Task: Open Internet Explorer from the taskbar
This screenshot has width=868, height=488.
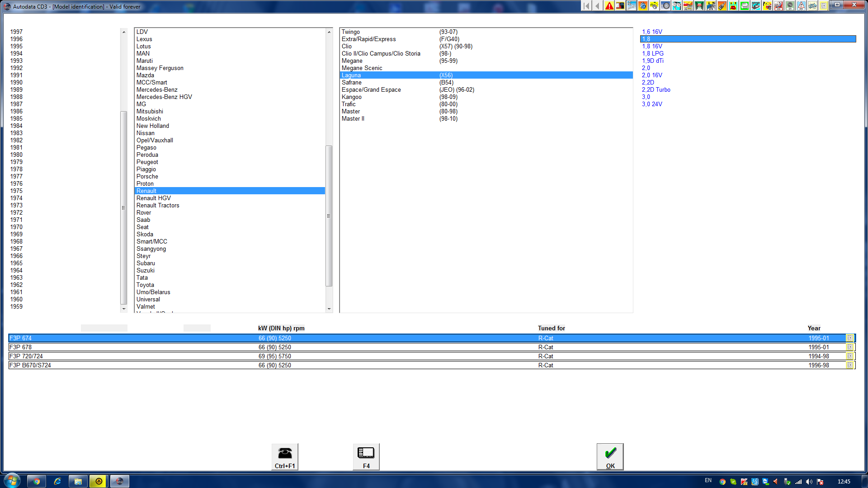Action: tap(57, 481)
